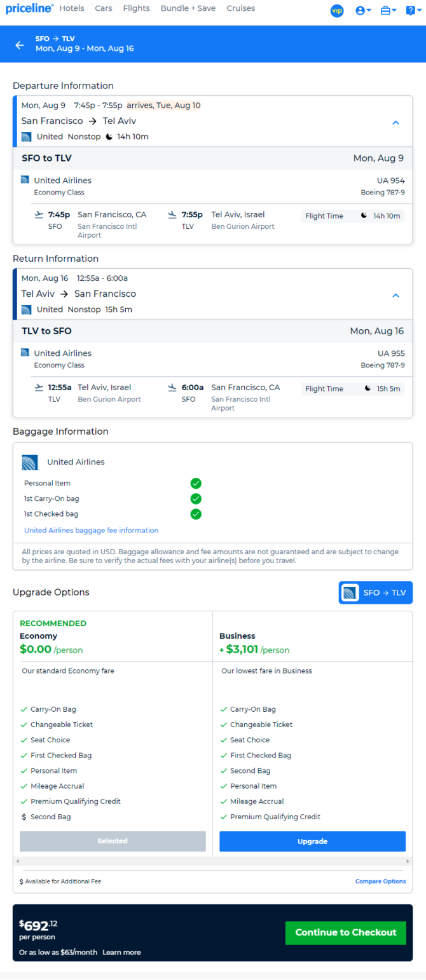Click checkmark beside Business Second Bag
This screenshot has width=426, height=980.
(x=223, y=771)
